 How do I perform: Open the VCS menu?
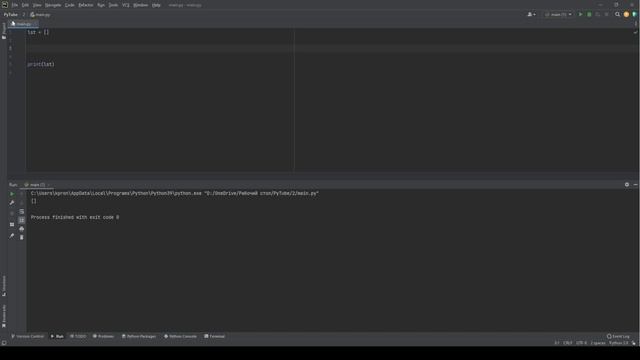pos(126,5)
